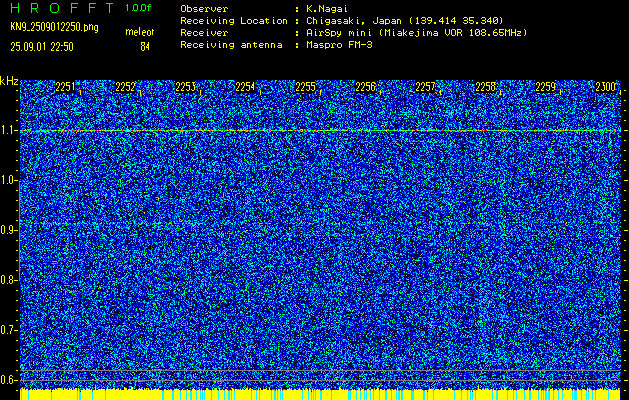Click the 2255 time marker
Image resolution: width=629 pixels, height=400 pixels.
(305, 87)
